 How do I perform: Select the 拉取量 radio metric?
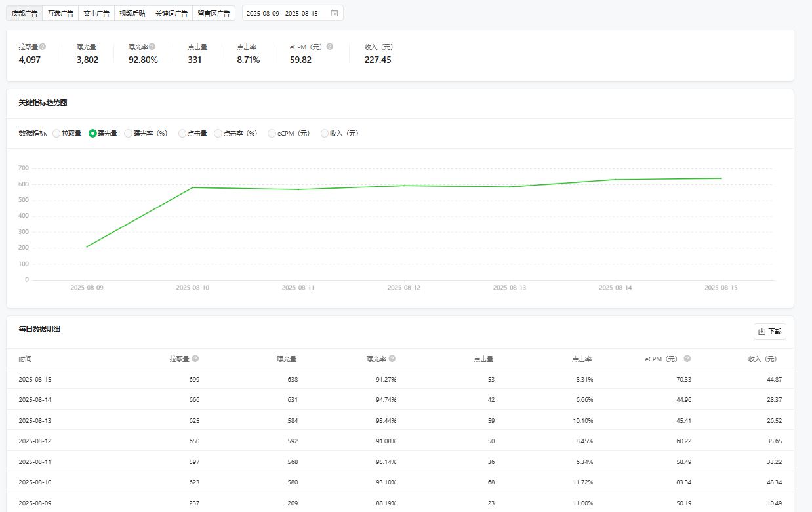click(x=56, y=134)
